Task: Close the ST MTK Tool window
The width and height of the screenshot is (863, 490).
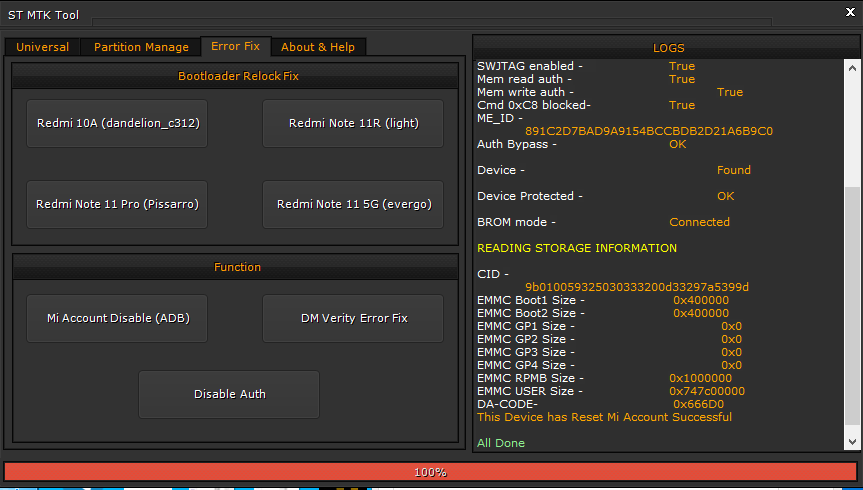Action: pyautogui.click(x=844, y=13)
